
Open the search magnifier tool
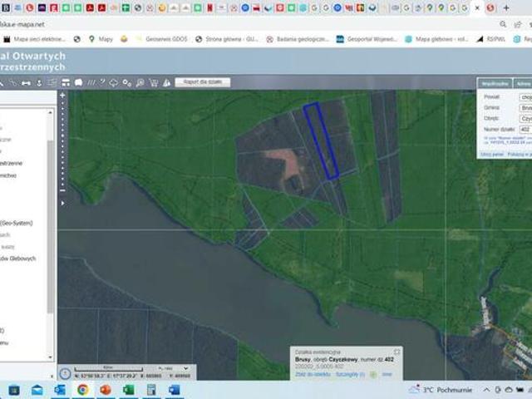[x=140, y=82]
